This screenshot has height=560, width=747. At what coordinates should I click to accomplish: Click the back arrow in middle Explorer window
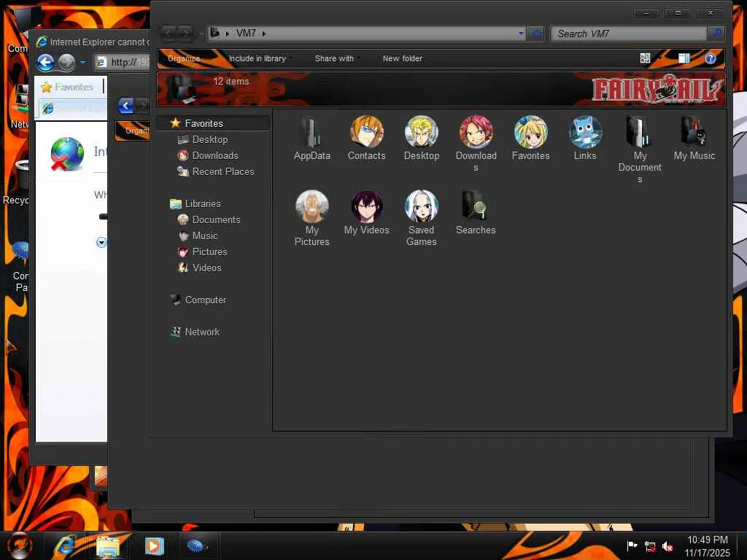[125, 106]
